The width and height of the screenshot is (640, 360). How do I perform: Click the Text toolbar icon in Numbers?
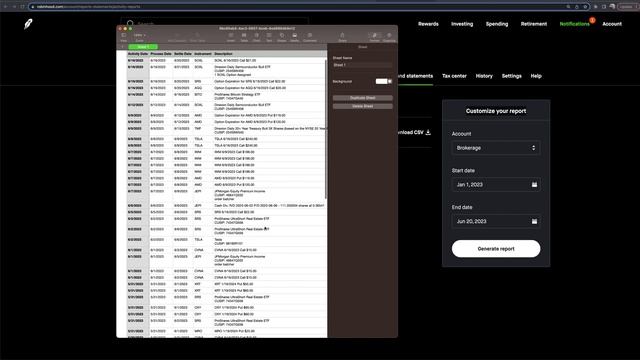[x=269, y=37]
